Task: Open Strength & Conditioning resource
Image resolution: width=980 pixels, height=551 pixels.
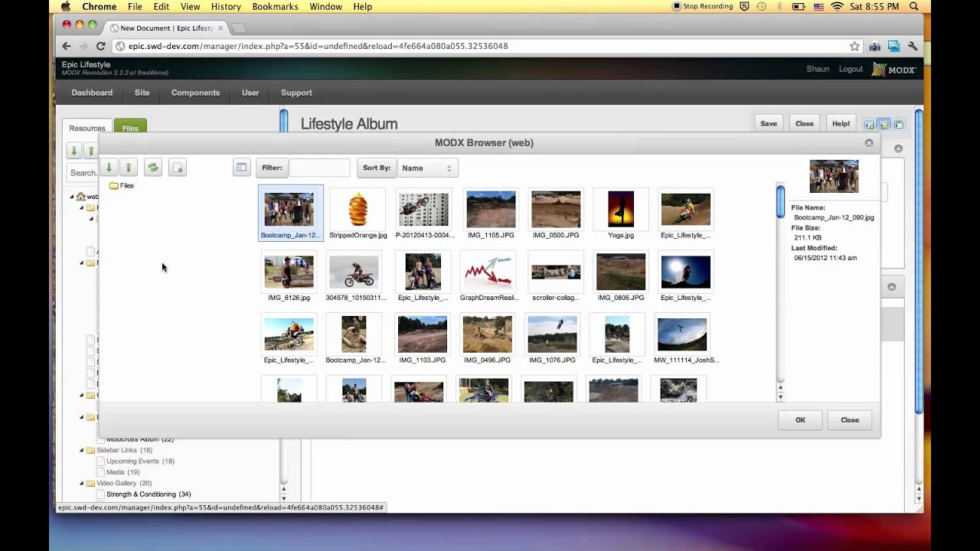Action: 149,494
